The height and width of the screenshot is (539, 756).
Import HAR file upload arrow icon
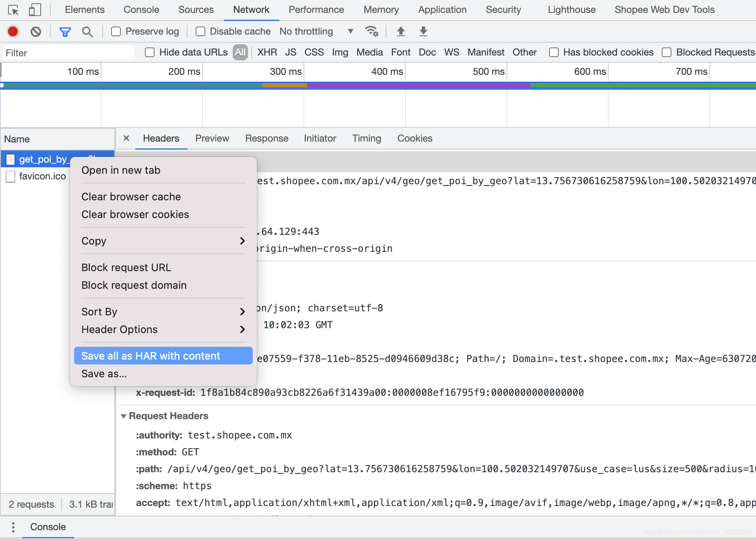(x=401, y=31)
